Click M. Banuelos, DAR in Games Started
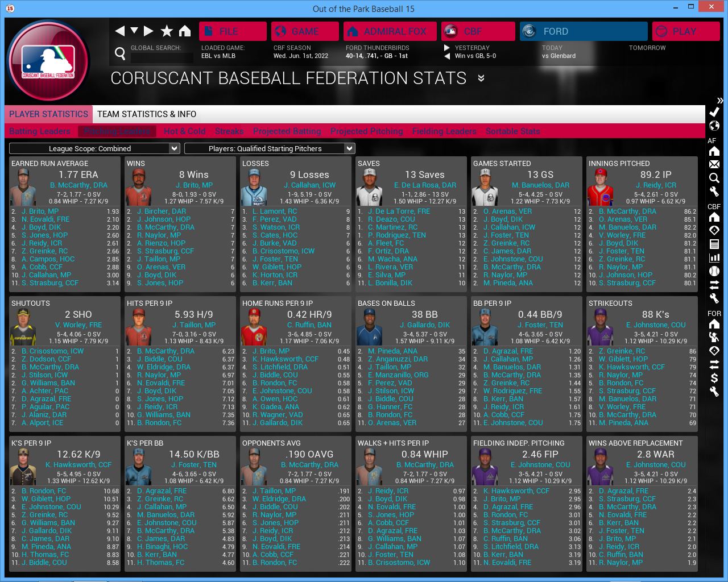The width and height of the screenshot is (728, 582). point(540,185)
